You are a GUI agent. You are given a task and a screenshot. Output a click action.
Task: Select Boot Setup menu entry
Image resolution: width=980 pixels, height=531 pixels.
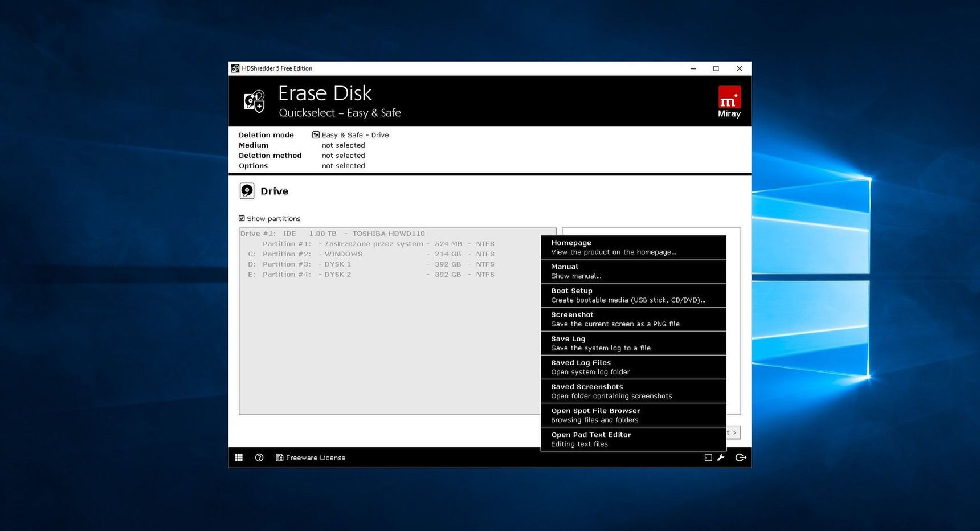634,295
